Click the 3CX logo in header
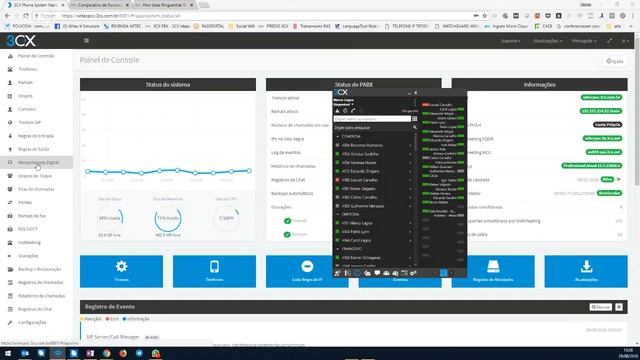Screen dimensions: 640x360 pyautogui.click(x=21, y=41)
